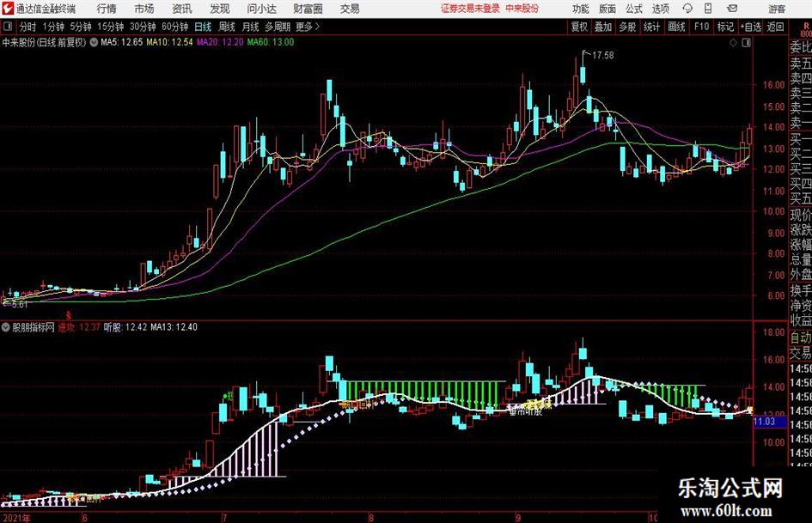Switch to the 分时 period tab
Image resolution: width=812 pixels, height=523 pixels.
27,27
